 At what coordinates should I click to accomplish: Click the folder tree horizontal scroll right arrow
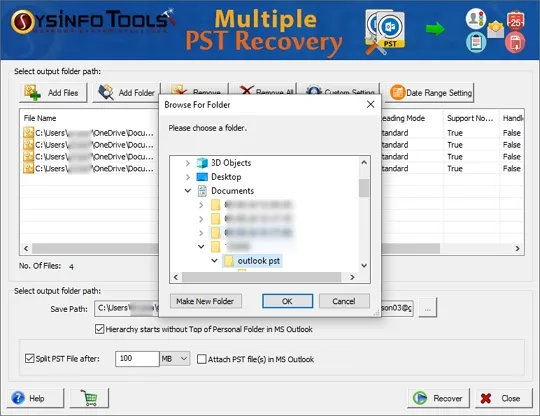point(352,277)
